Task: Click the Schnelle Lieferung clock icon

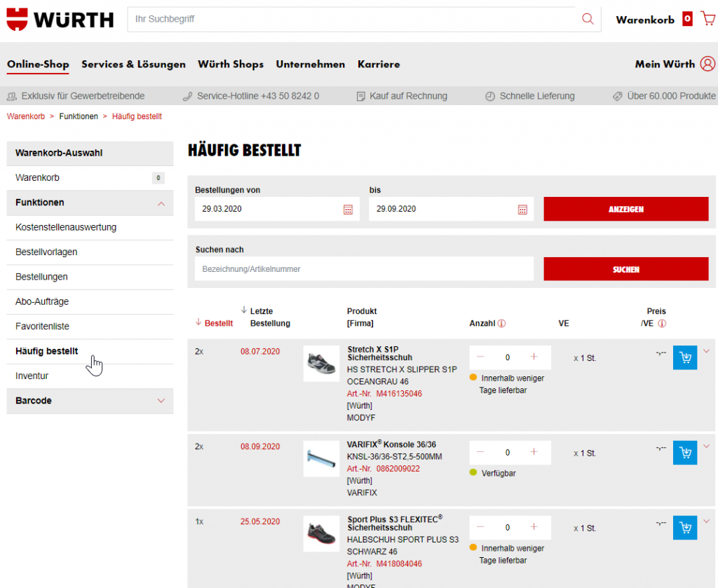Action: point(490,97)
